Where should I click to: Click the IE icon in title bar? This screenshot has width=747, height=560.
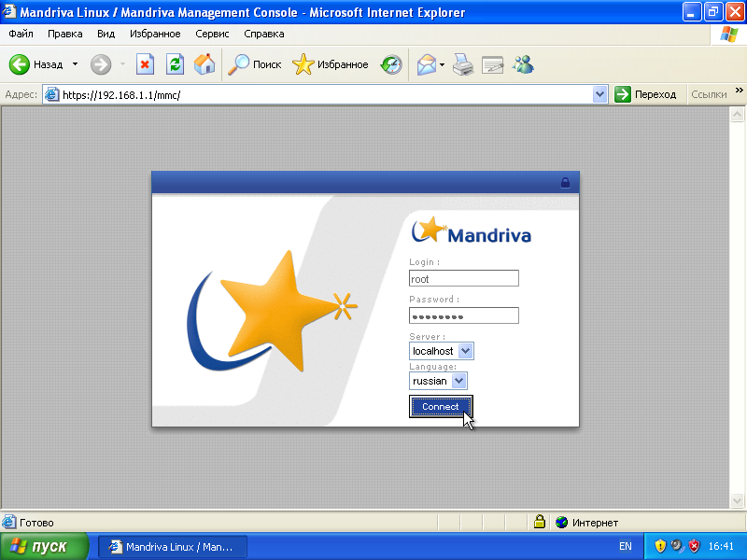pos(9,11)
